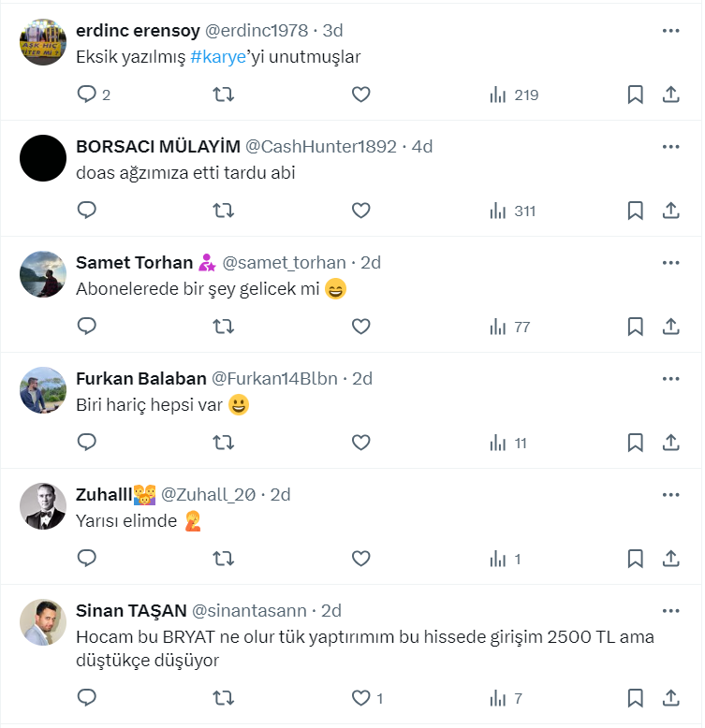Expand more options for Sinan TAŞAN's tweet
705x728 pixels.
click(670, 611)
